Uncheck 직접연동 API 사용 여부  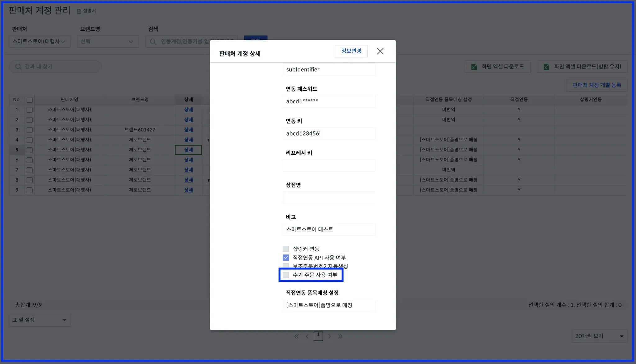(286, 258)
